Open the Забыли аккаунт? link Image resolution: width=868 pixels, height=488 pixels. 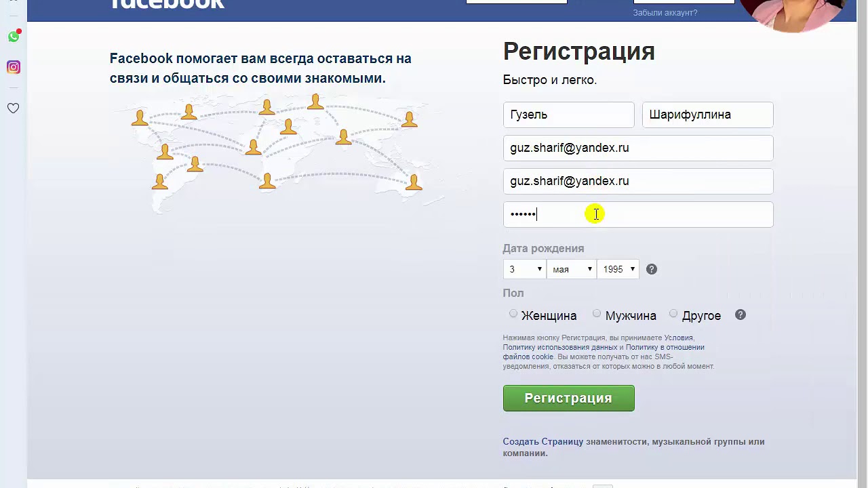pyautogui.click(x=665, y=13)
